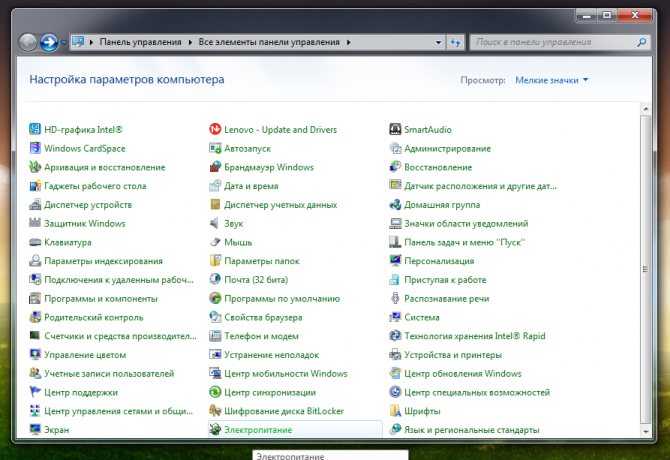Open Родительский контроль link
Image resolution: width=670 pixels, height=460 pixels.
click(94, 317)
